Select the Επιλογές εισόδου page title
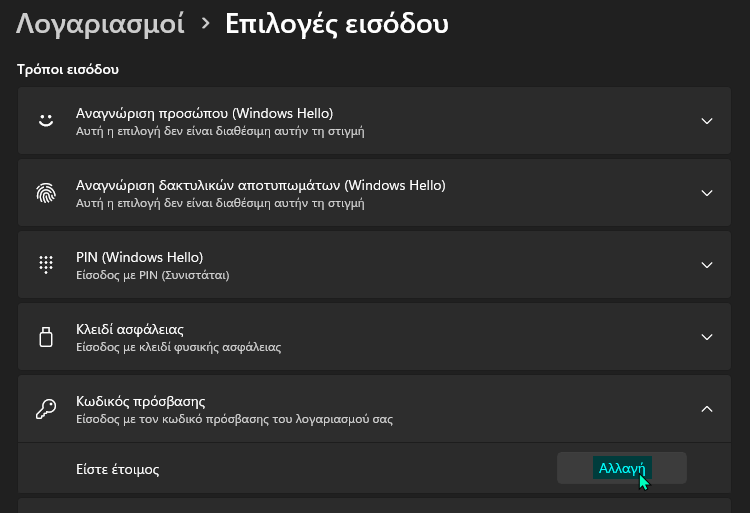This screenshot has height=513, width=750. [x=337, y=24]
